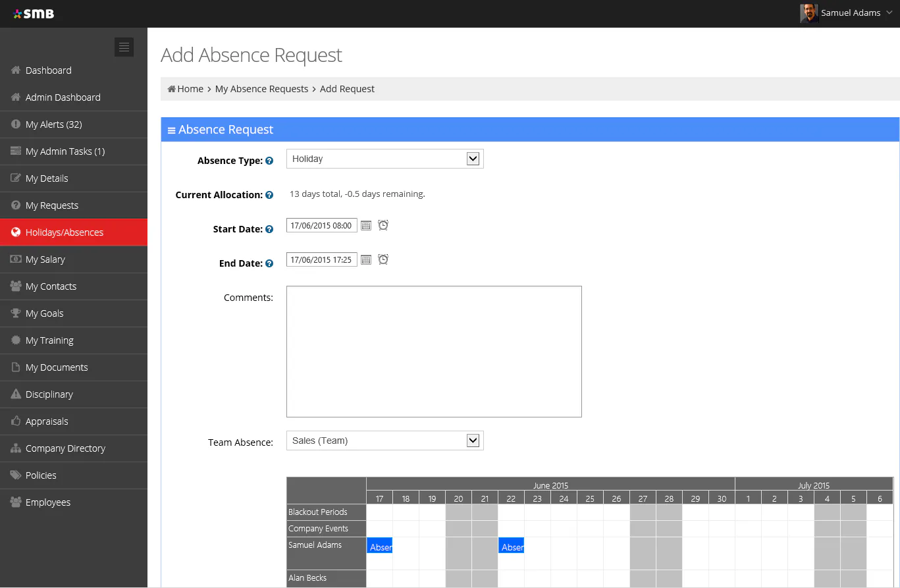Click the Start Date help question icon

(x=269, y=229)
